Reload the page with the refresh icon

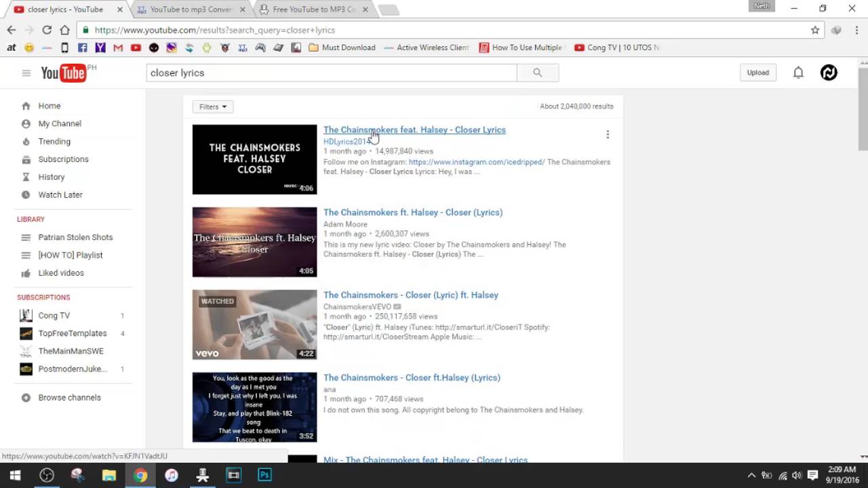tap(47, 30)
